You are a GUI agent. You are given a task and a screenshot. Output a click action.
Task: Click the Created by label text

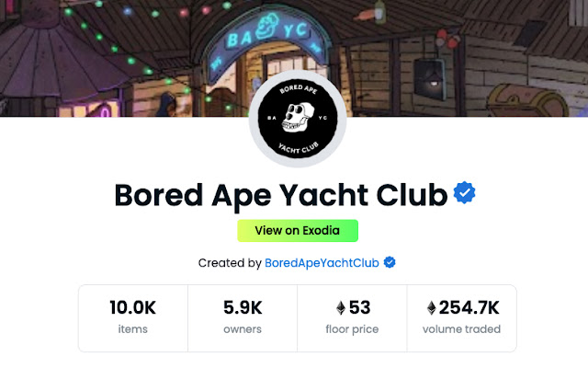coord(230,263)
